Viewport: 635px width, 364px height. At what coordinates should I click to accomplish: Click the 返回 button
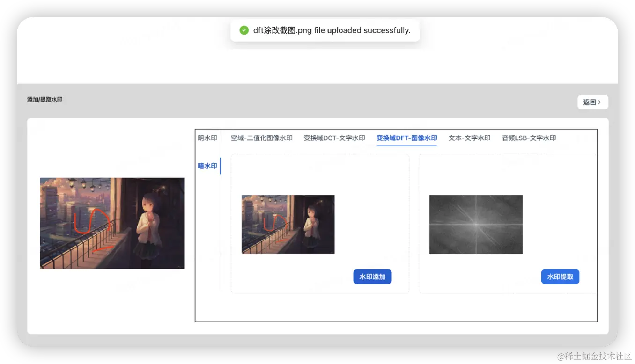(x=592, y=102)
